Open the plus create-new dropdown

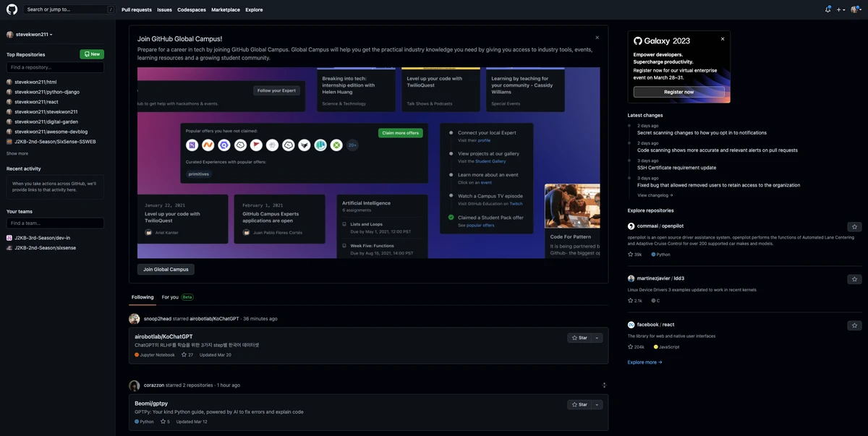pos(840,9)
